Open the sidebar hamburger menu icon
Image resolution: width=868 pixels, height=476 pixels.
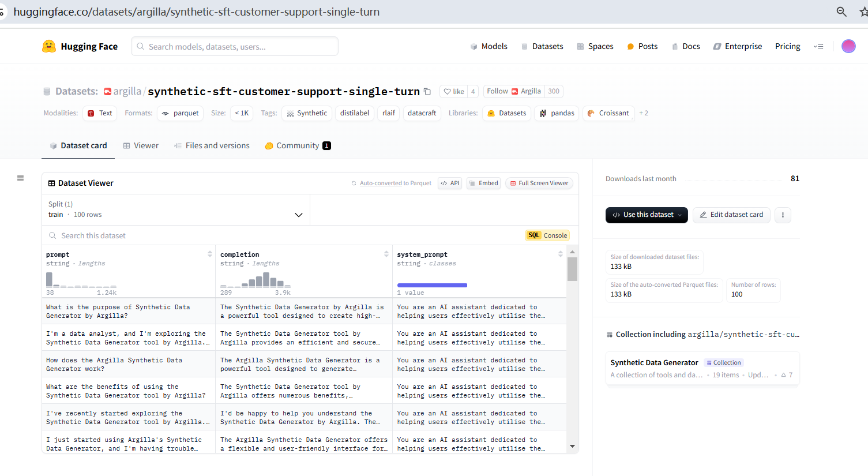click(x=20, y=178)
